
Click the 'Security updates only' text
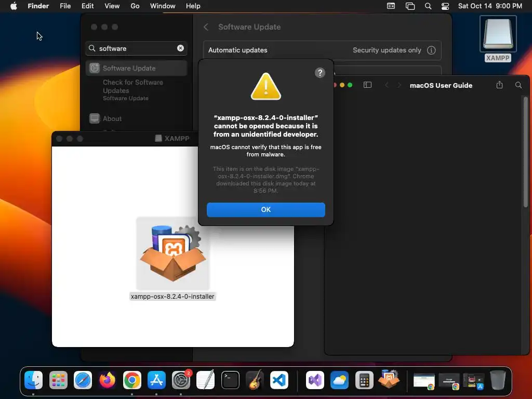click(387, 50)
